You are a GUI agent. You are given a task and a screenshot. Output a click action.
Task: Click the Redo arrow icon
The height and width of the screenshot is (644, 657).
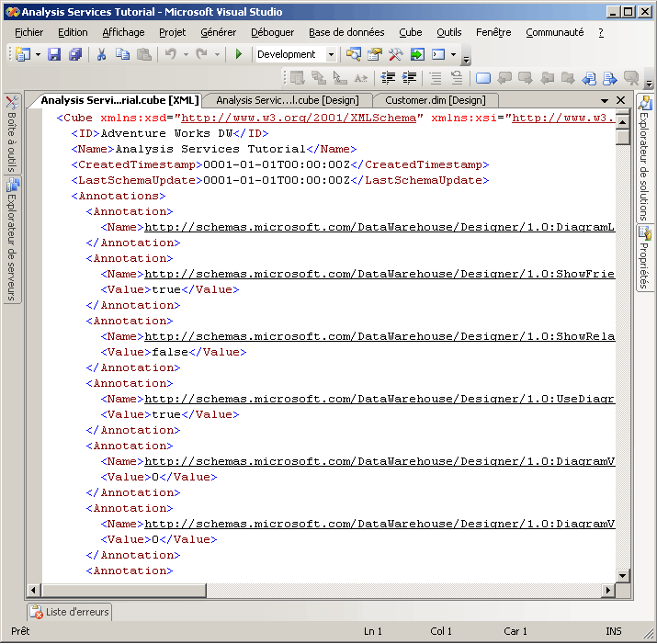click(x=202, y=54)
